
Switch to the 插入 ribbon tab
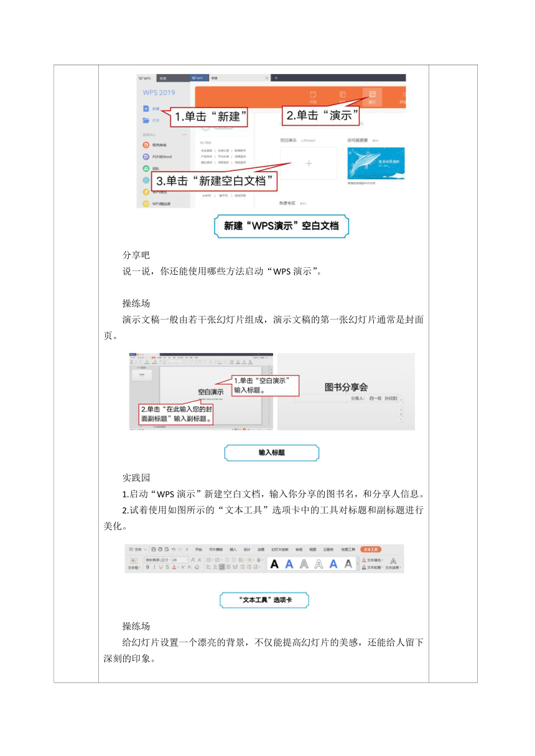233,550
